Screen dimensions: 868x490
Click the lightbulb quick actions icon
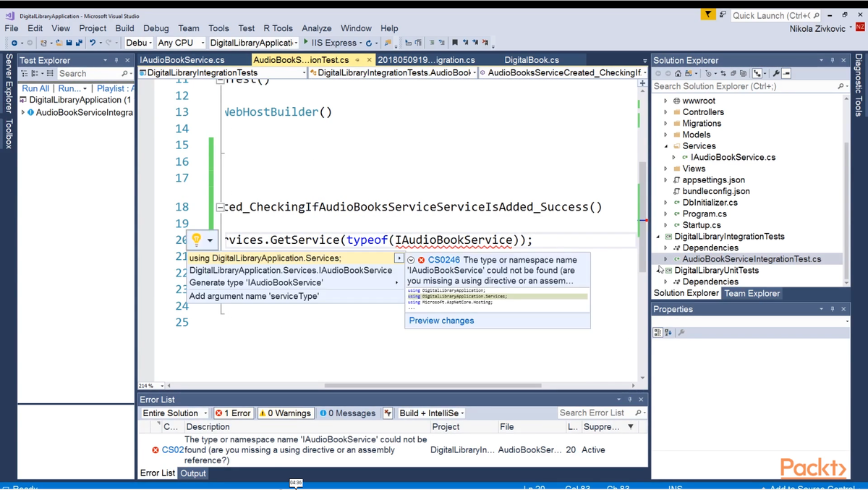tap(196, 240)
